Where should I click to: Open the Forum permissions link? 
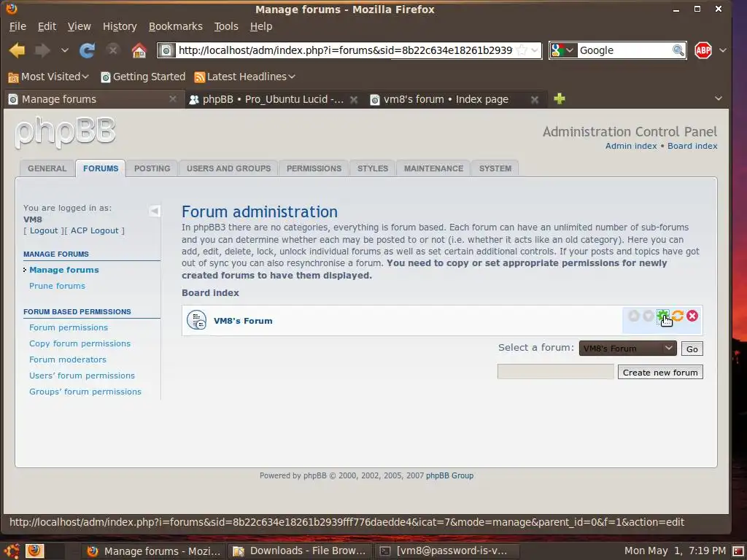(69, 327)
